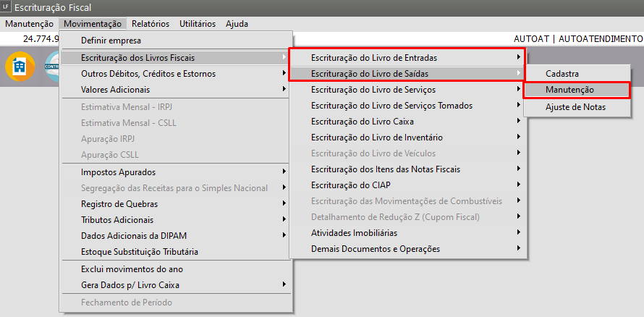The height and width of the screenshot is (317, 644).
Task: Expand the Impostos Apurados submenu
Action: [119, 172]
